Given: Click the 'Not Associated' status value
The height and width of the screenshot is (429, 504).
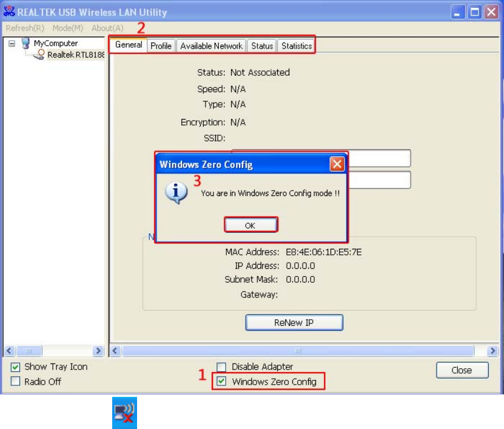Looking at the screenshot, I should [x=260, y=73].
